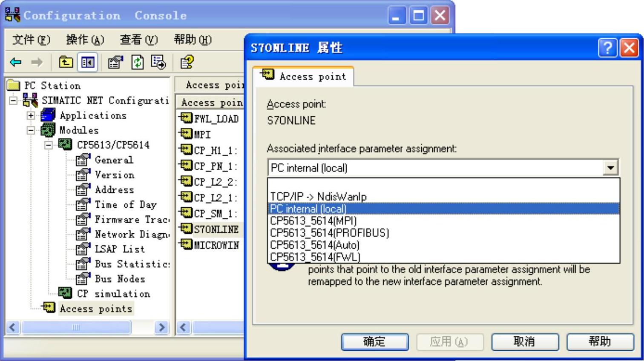Viewport: 644px width, 361px height.
Task: Click the Modules node icon
Action: click(x=48, y=130)
